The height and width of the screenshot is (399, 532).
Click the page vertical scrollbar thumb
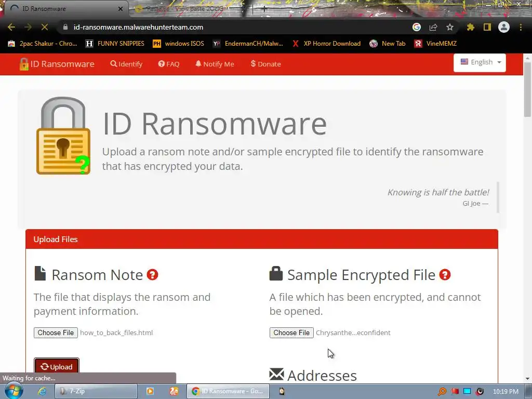(527, 89)
